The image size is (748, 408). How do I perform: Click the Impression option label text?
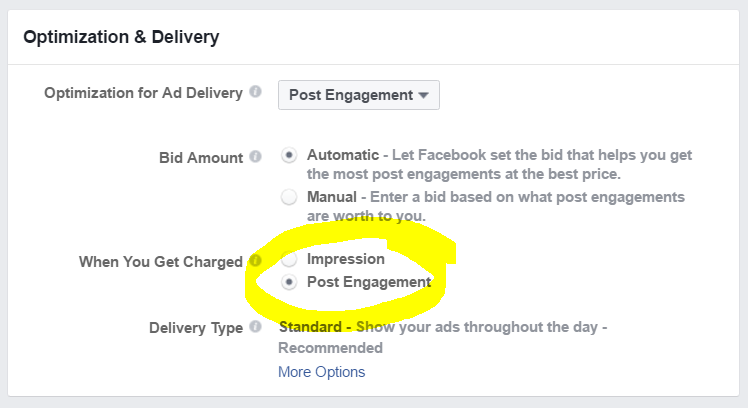click(x=345, y=259)
